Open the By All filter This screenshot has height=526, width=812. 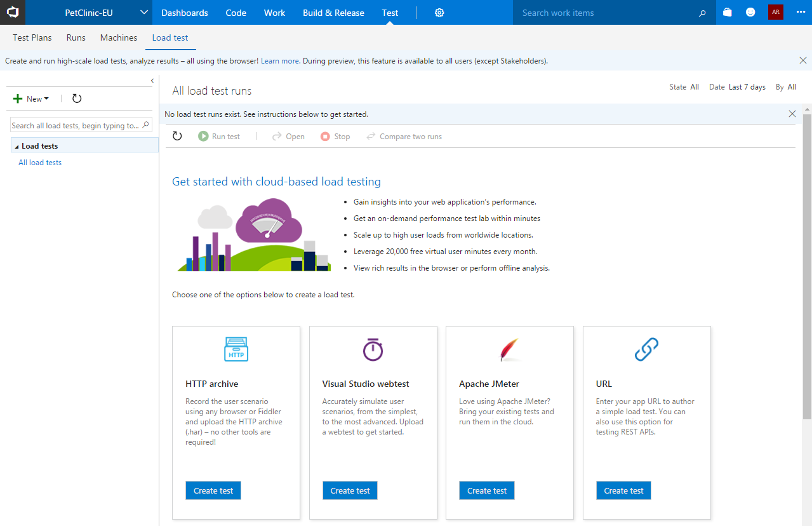click(785, 87)
